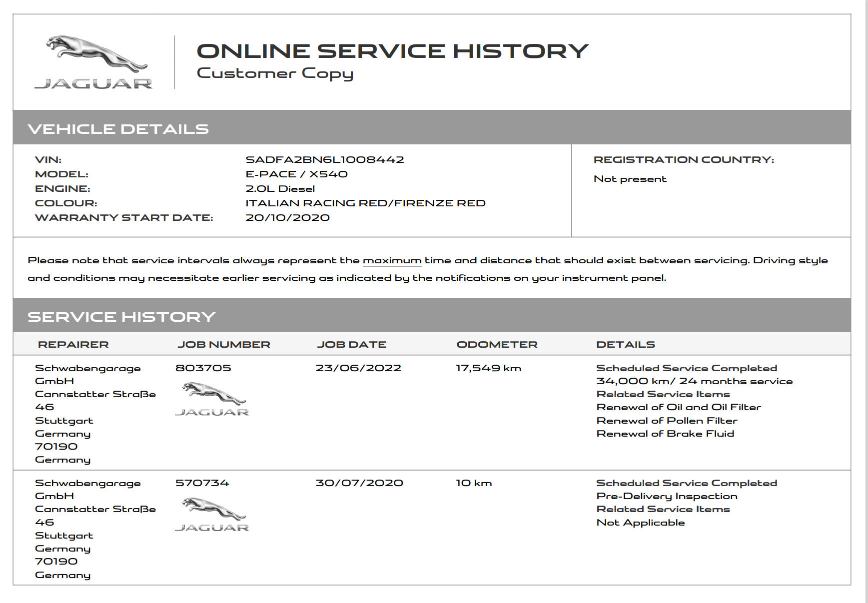Image resolution: width=868 pixels, height=603 pixels.
Task: Click the Customer Copy subtitle
Action: click(275, 73)
